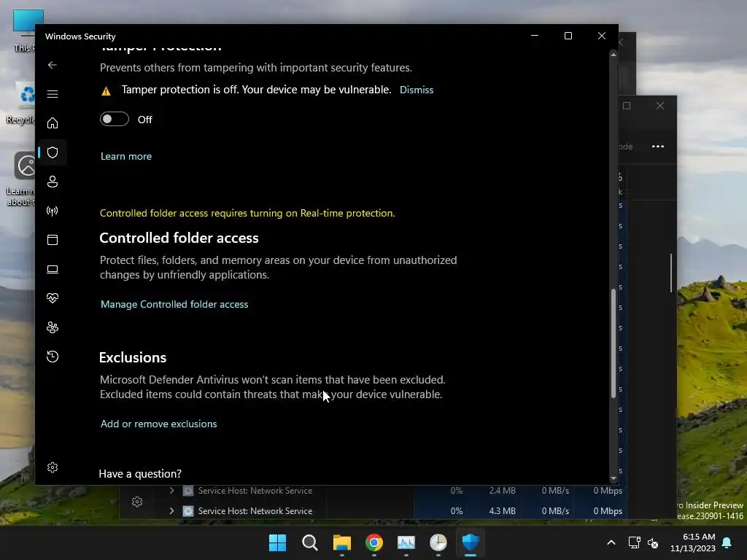Open the Windows Start menu
The image size is (747, 560).
point(278,542)
